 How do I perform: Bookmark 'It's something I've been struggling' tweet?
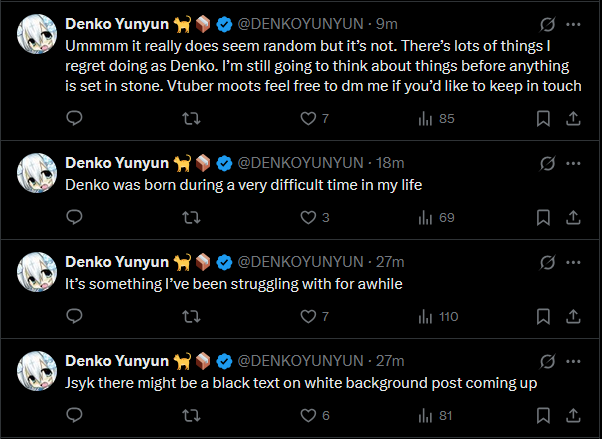[543, 316]
